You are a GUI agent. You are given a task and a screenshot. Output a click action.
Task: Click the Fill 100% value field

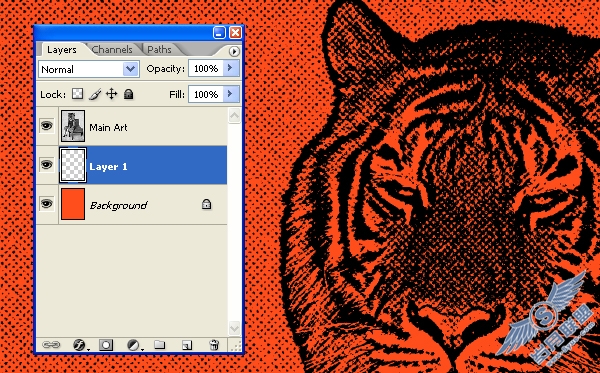[206, 94]
